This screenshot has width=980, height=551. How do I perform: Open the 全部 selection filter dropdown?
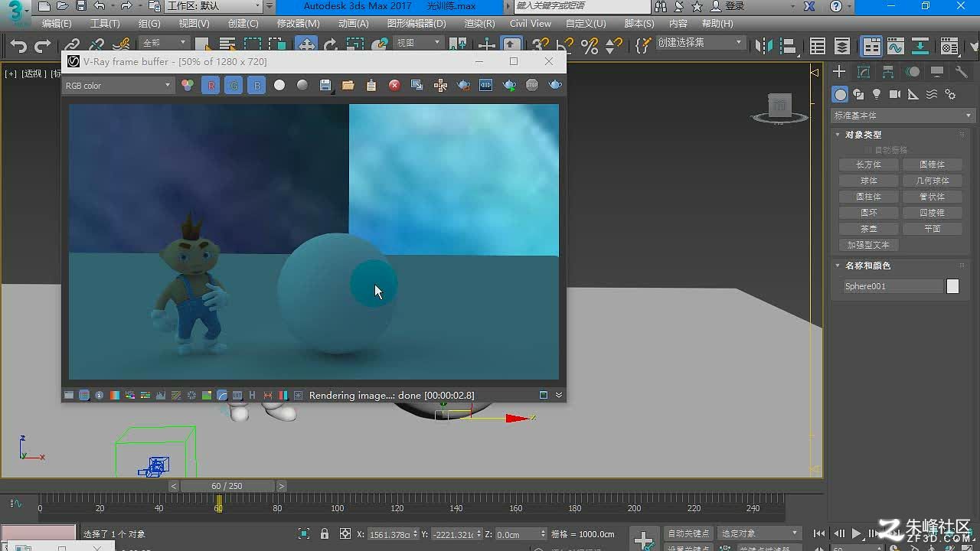point(164,43)
